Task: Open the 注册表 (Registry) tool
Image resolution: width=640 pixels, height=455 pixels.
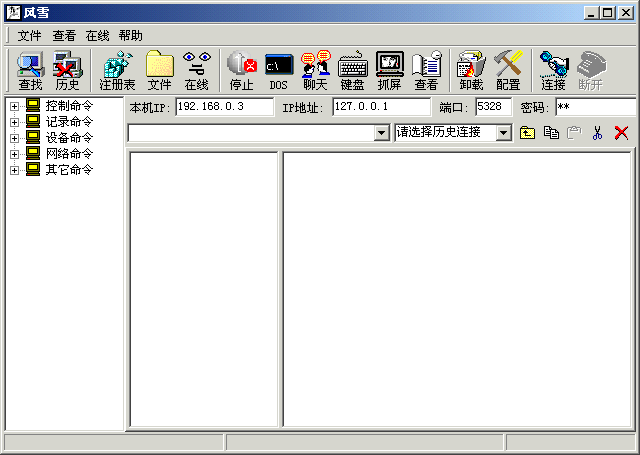Action: [117, 71]
